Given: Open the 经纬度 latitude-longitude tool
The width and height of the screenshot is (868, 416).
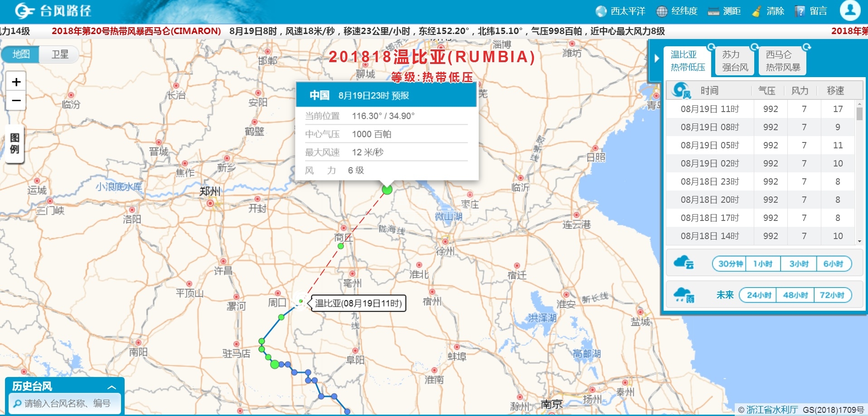Looking at the screenshot, I should click(679, 11).
